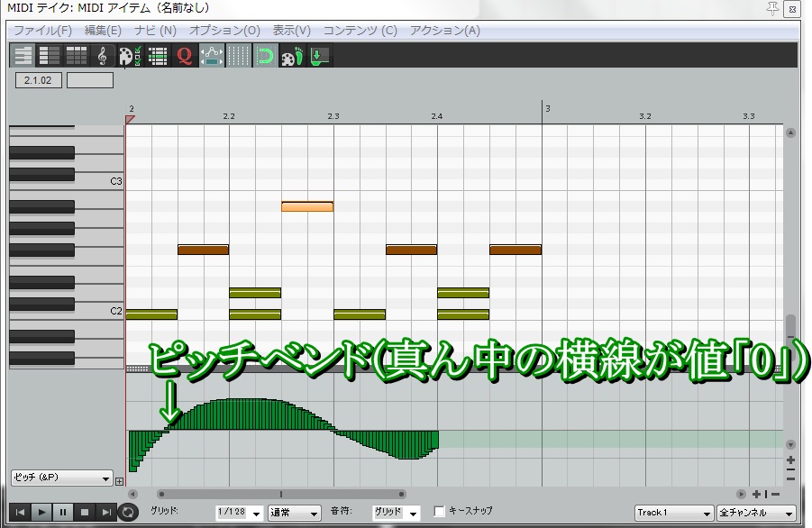Stop playback

[x=85, y=513]
